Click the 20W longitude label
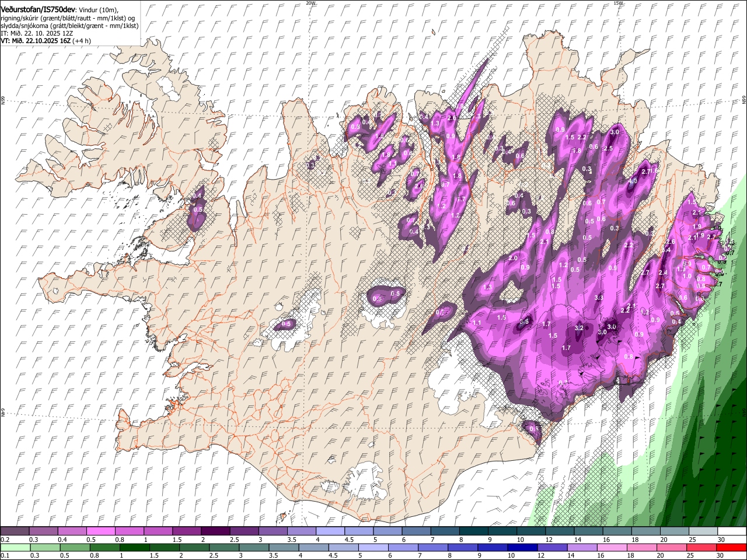 310,3
